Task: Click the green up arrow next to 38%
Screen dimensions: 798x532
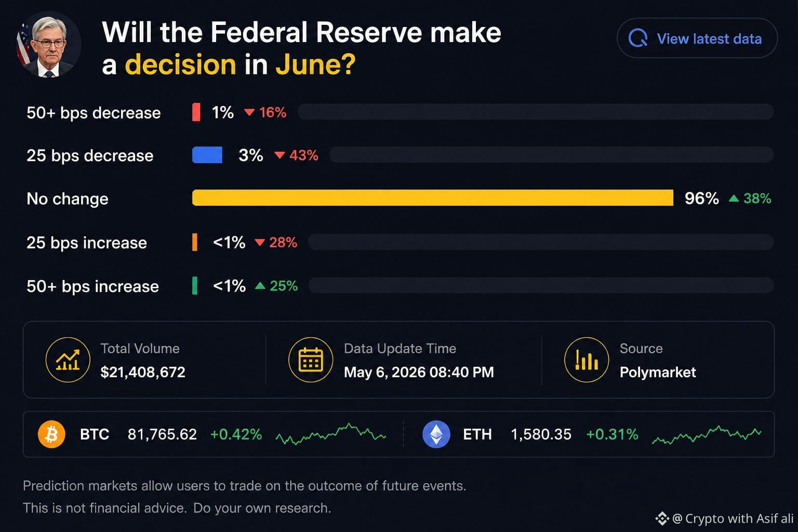Action: (x=734, y=198)
